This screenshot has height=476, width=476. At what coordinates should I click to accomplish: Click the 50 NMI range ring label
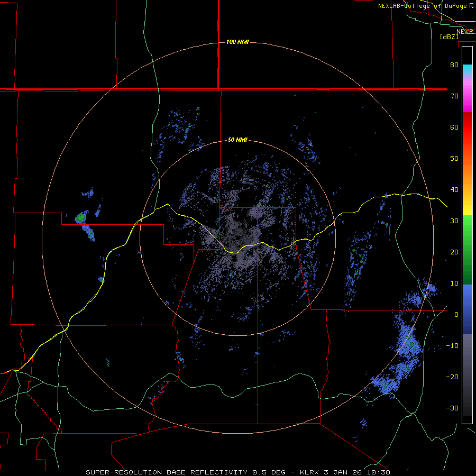pyautogui.click(x=237, y=140)
